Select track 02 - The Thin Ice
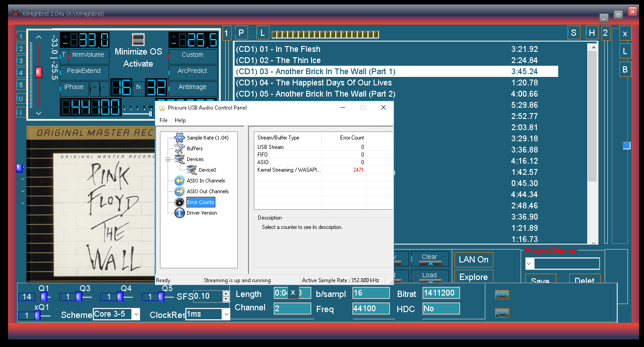 [x=396, y=60]
